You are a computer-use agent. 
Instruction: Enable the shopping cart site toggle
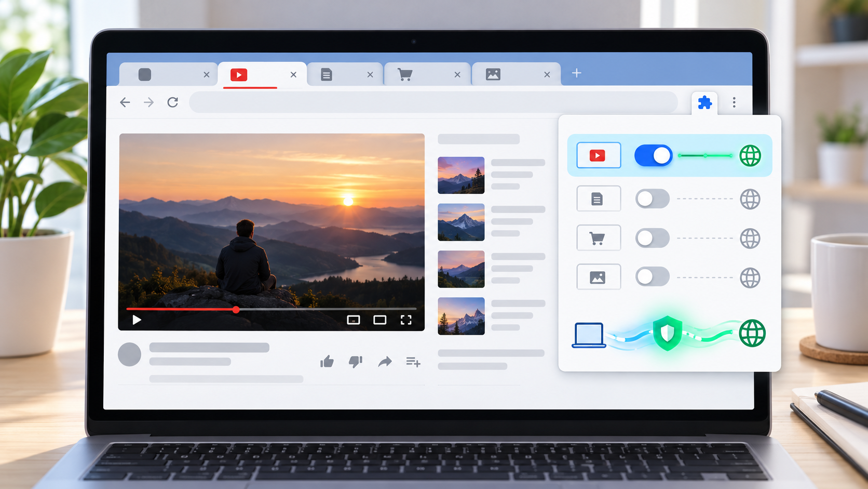coord(653,238)
